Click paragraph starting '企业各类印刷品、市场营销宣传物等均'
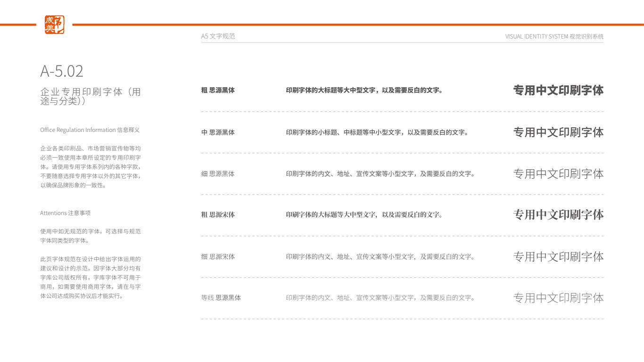The image size is (644, 362). point(91,167)
